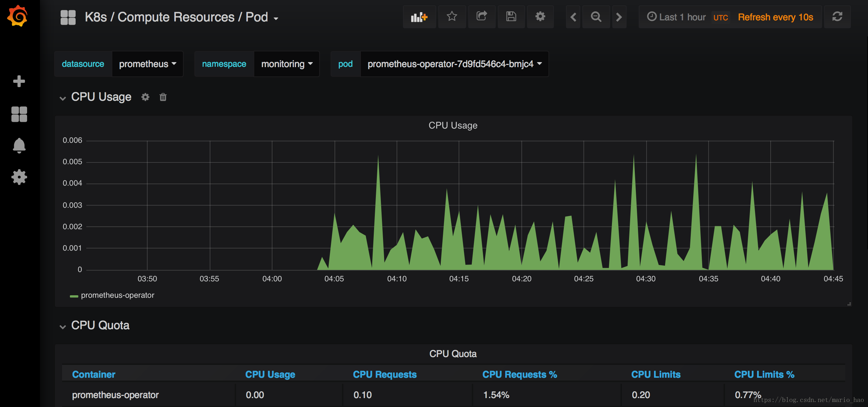Click the datasource variable label
This screenshot has height=407, width=868.
click(83, 64)
